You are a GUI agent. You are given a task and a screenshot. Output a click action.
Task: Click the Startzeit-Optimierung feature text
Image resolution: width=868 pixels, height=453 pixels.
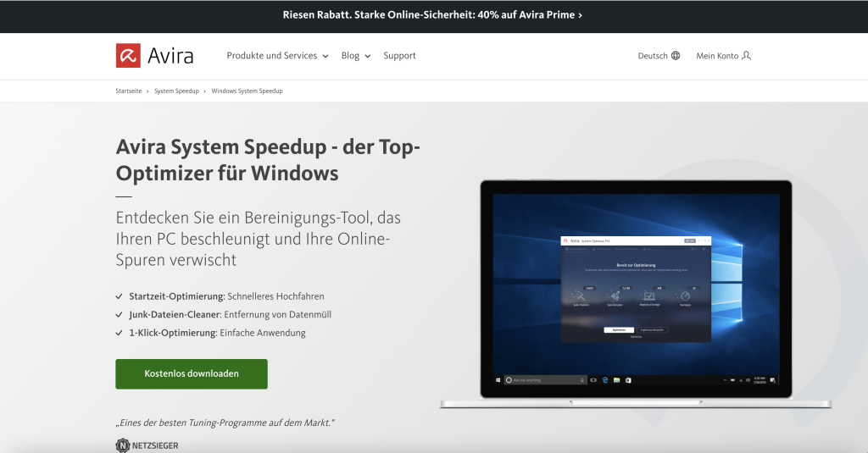(226, 296)
